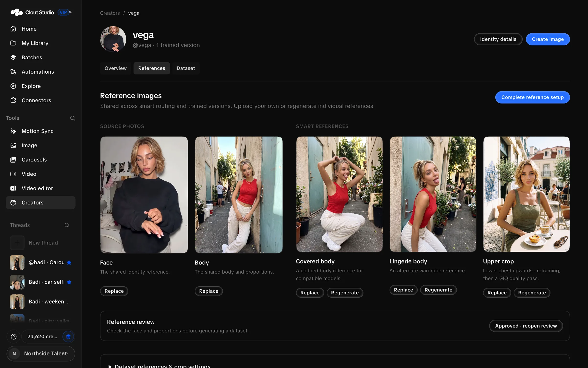The image size is (588, 368).
Task: Go to Creators breadcrumb link
Action: point(110,13)
